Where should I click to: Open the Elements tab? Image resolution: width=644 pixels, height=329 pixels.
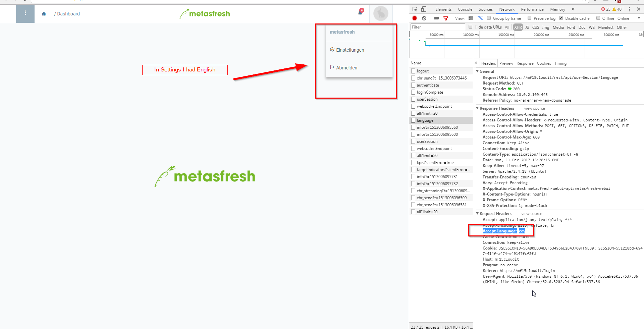click(x=443, y=9)
